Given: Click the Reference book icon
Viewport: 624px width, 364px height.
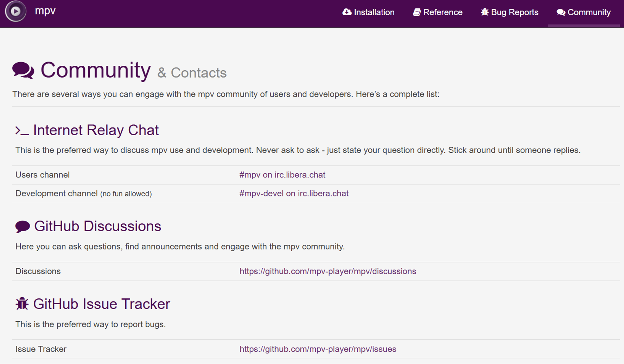Looking at the screenshot, I should click(x=417, y=12).
